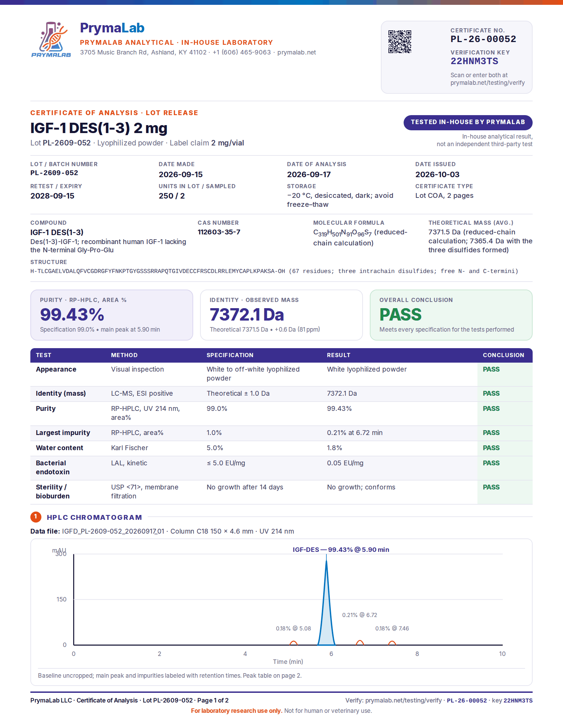Click the small impurity peak at 5.08 min
The width and height of the screenshot is (563, 728).
point(294,643)
